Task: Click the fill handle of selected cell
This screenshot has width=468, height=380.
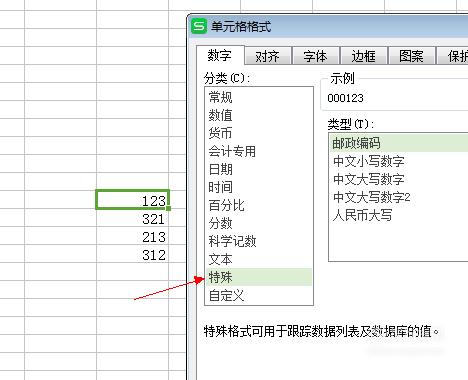Action: [x=168, y=208]
